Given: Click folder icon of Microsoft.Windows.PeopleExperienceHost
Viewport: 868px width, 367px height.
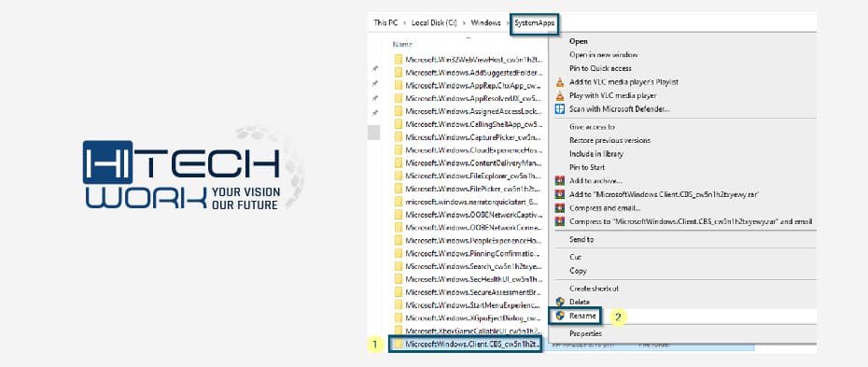Looking at the screenshot, I should 398,240.
